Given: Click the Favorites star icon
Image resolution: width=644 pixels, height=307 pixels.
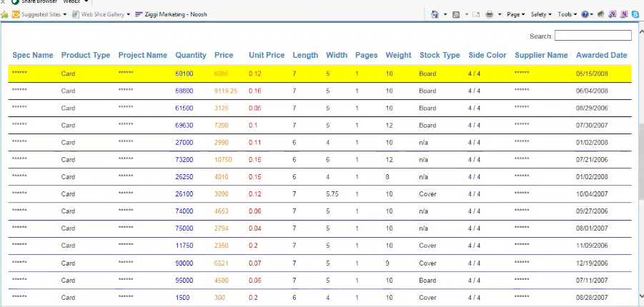Looking at the screenshot, I should pos(4,14).
